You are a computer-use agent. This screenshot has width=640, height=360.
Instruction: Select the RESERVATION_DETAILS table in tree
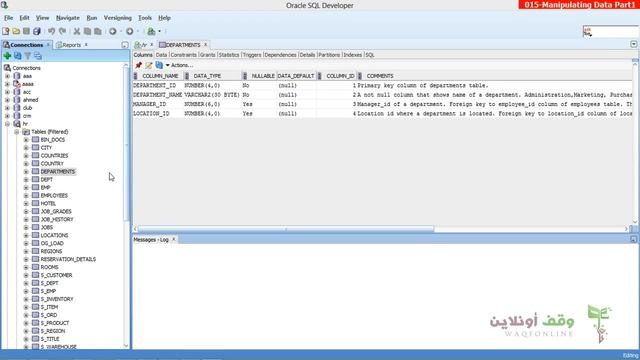point(68,259)
